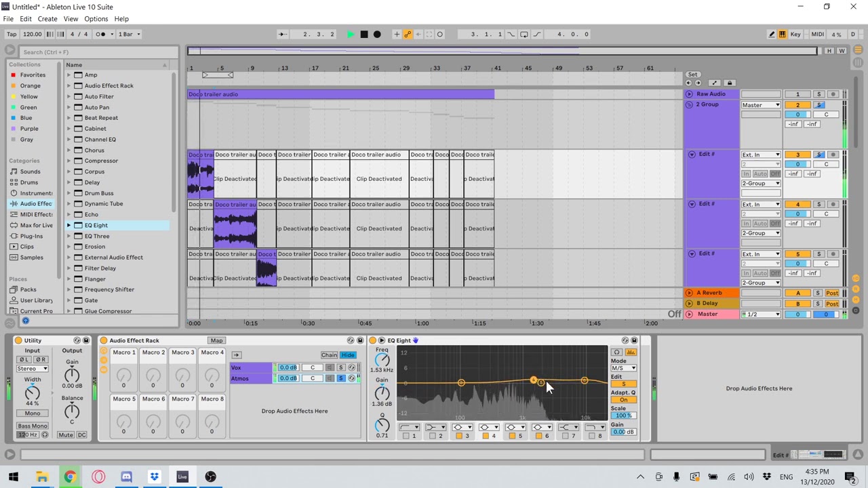Enable EQ Eight filter band 8
The image size is (868, 488).
[x=591, y=436]
